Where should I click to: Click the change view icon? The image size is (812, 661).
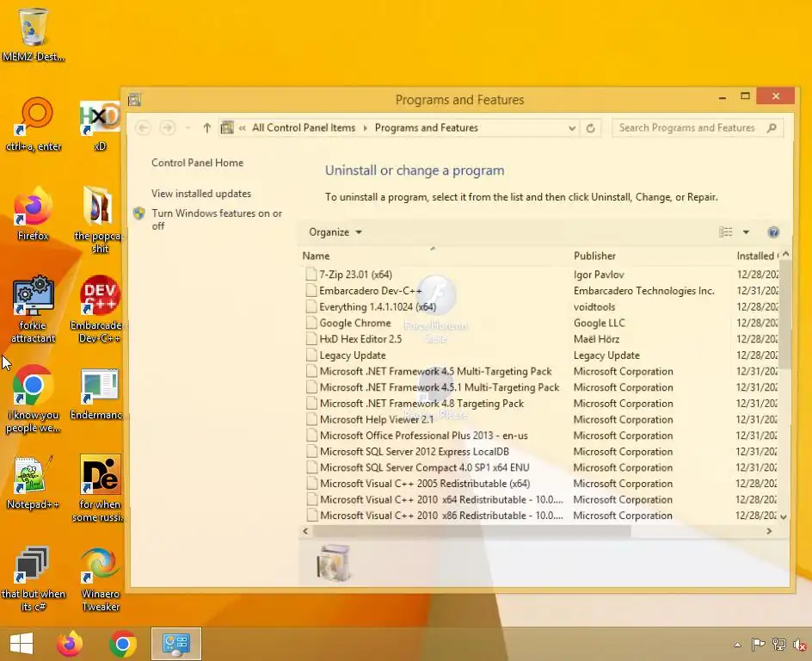[x=725, y=232]
